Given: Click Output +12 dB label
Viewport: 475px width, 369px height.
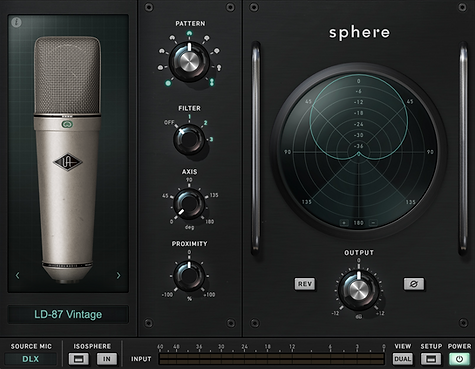Looking at the screenshot, I should tap(380, 313).
